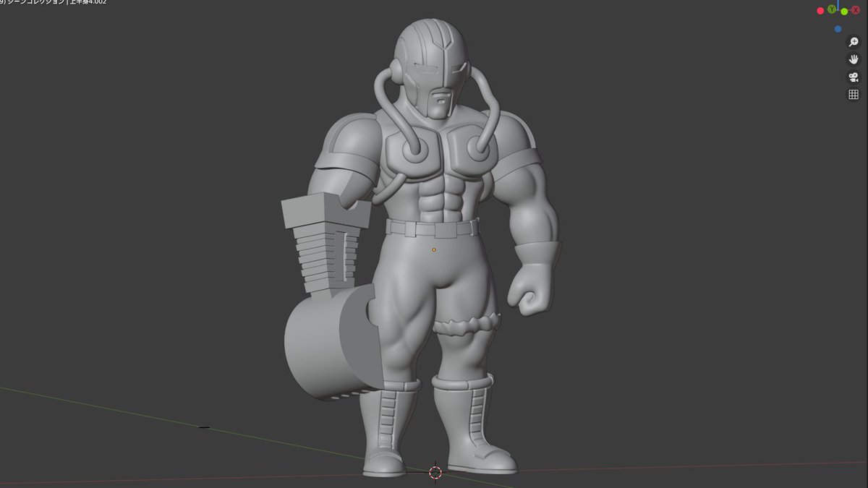This screenshot has height=488, width=868.
Task: Click the Y axis on the navigation gizmo
Action: point(833,9)
